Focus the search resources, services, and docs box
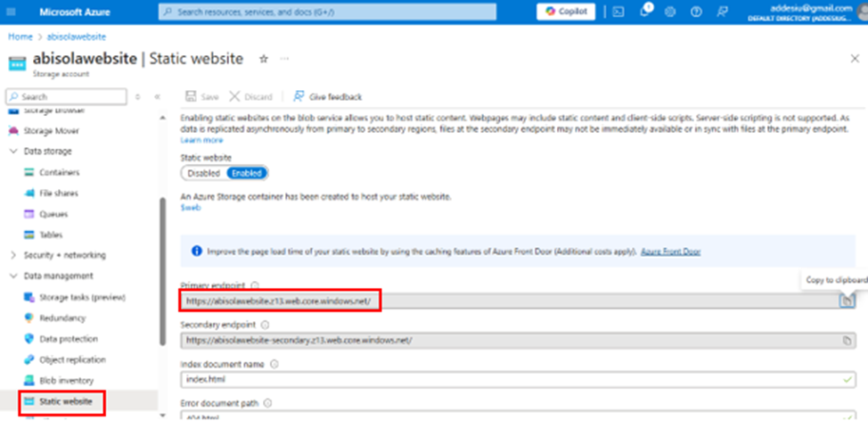This screenshot has width=868, height=429. (x=327, y=12)
